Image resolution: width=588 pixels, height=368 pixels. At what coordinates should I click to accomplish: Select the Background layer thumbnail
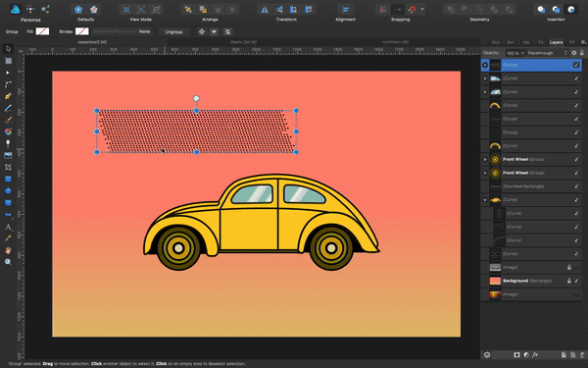click(x=495, y=281)
